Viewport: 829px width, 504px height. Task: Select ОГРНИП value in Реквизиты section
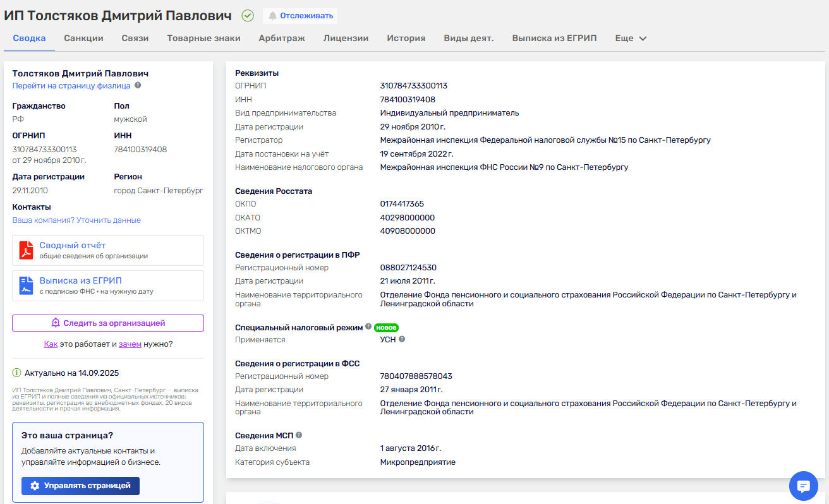(414, 86)
